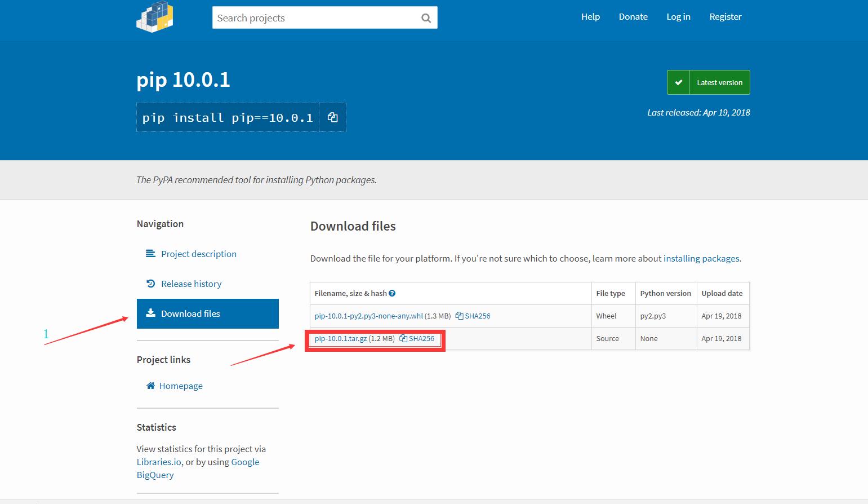This screenshot has height=504, width=868.
Task: Open the Homepage project link
Action: 181,386
